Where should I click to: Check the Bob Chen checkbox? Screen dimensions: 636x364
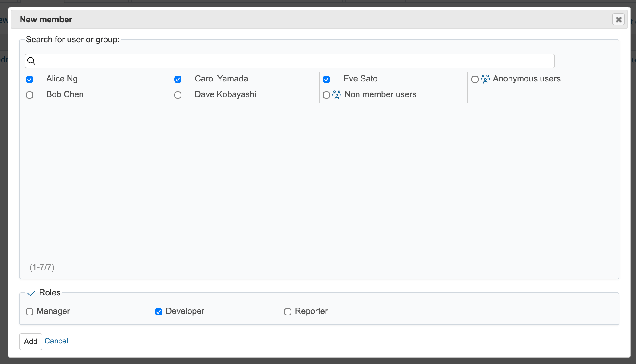pos(30,95)
